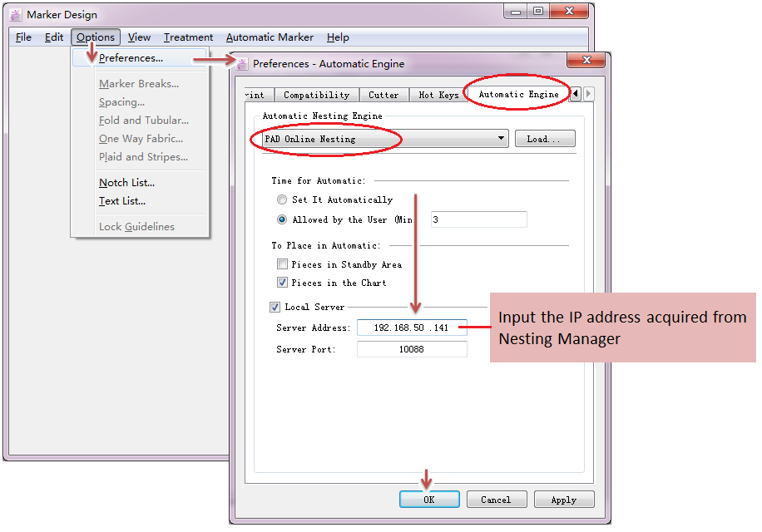
Task: Switch to the Hot Keys tab
Action: (438, 95)
